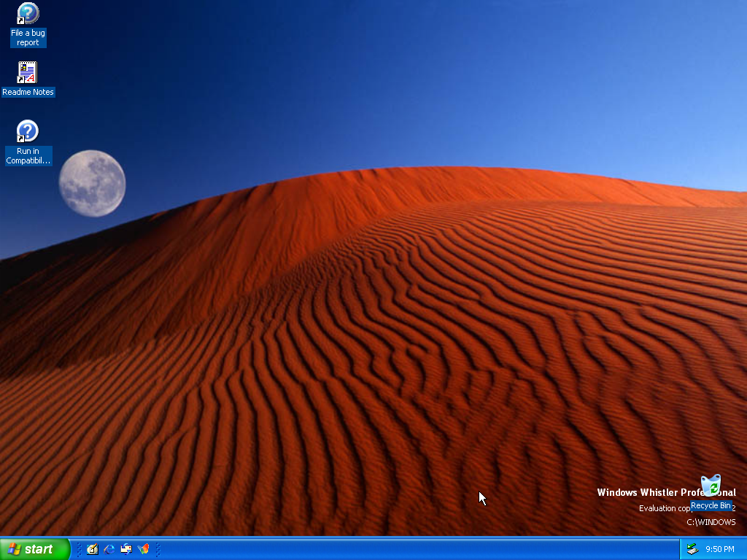
Task: Click the C:\WINDOWS watermark text
Action: pyautogui.click(x=711, y=522)
